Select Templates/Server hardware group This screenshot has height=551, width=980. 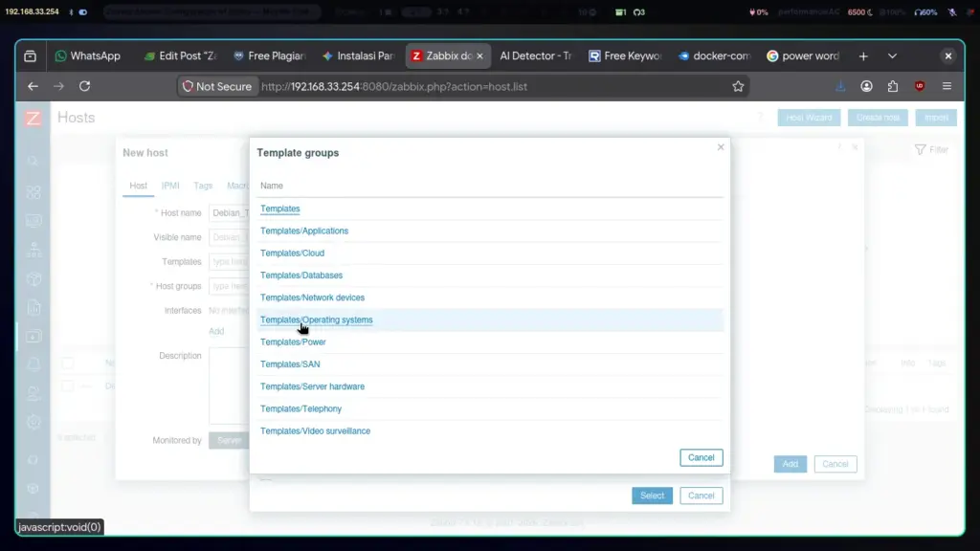click(312, 386)
